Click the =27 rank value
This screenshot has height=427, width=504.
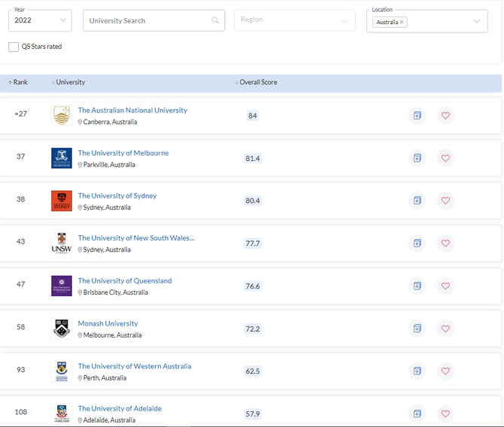tap(20, 114)
